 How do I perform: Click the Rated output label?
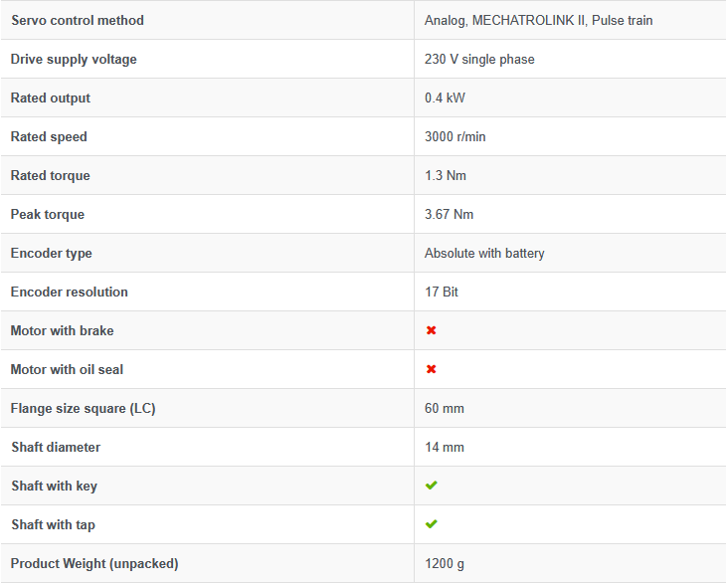point(51,98)
